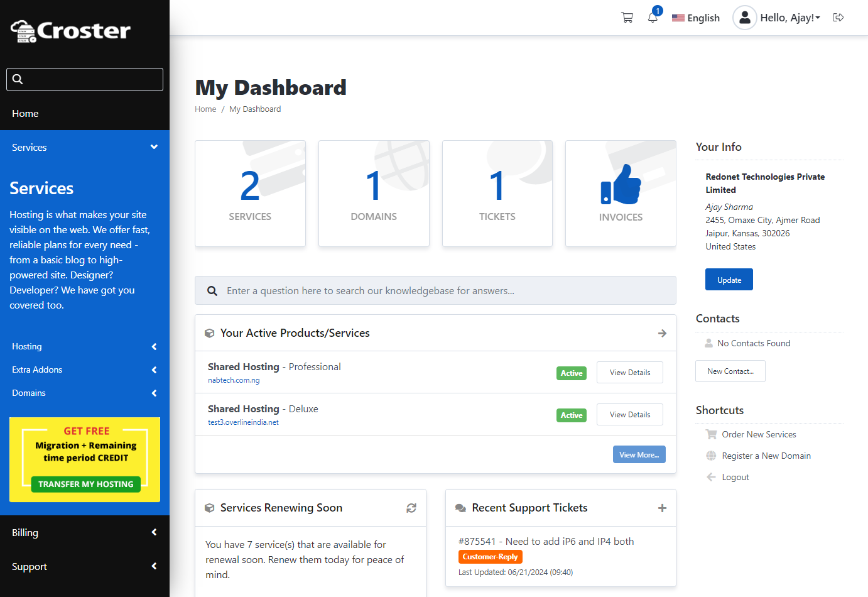Click the arrow icon in Active Products/Services header
Screen dimensions: 868x597
pyautogui.click(x=662, y=333)
